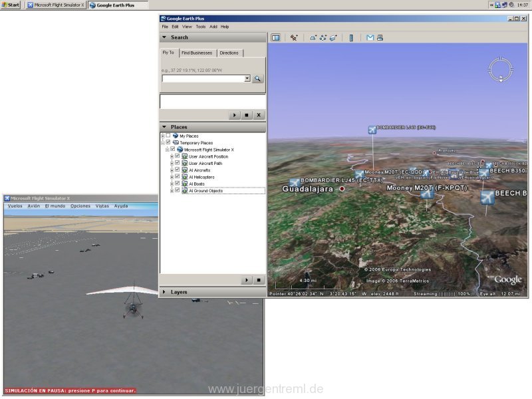Click the BEECH B350 plane marker
Image resolution: width=532 pixels, height=399 pixels.
[484, 173]
